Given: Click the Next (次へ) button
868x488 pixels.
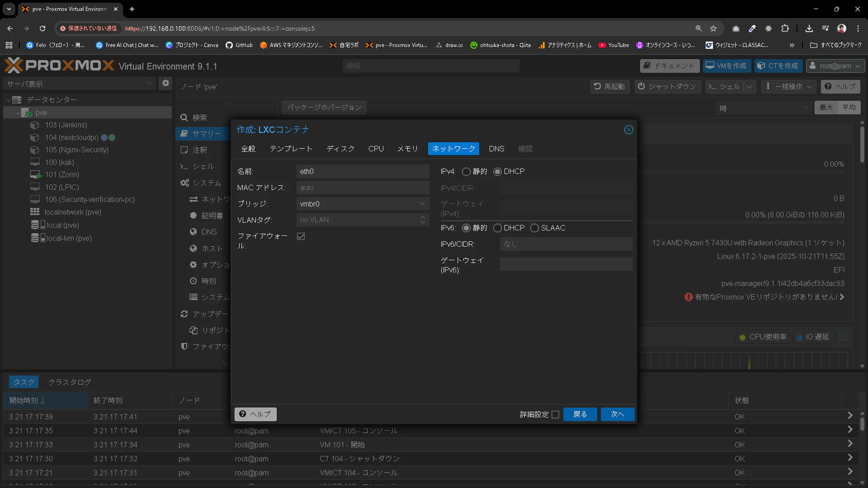Looking at the screenshot, I should click(x=617, y=414).
